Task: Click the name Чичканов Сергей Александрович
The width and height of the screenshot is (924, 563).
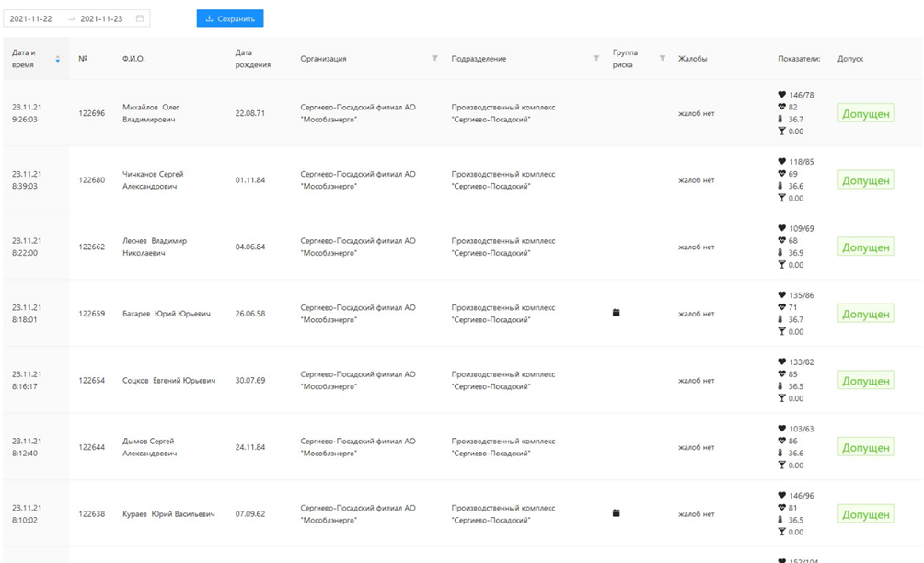Action: pos(153,180)
